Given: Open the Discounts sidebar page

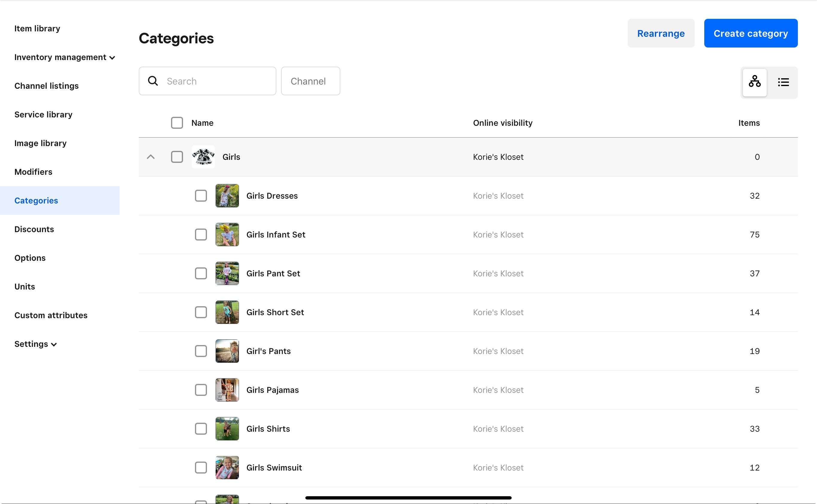Looking at the screenshot, I should click(x=34, y=229).
